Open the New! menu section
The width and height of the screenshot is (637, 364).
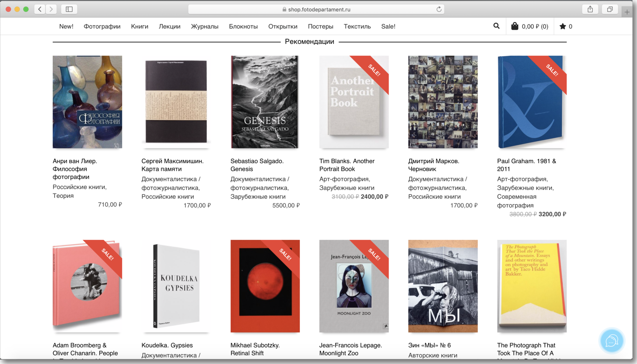pyautogui.click(x=66, y=27)
